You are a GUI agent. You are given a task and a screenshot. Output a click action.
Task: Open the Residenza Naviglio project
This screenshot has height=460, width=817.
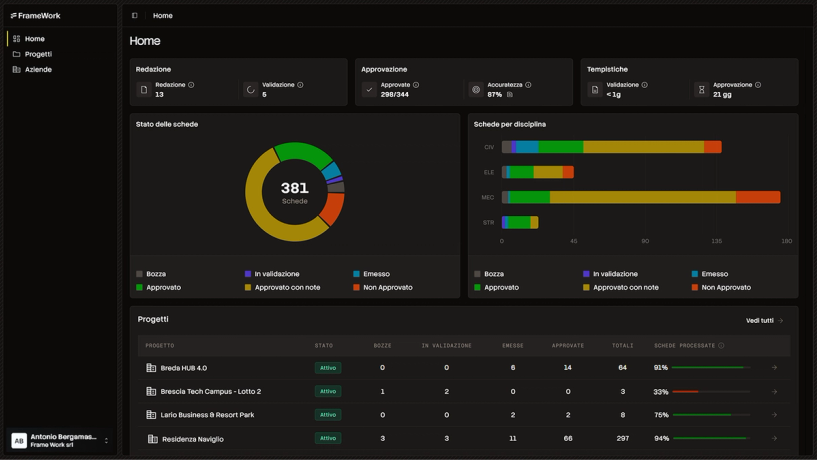[x=192, y=439]
